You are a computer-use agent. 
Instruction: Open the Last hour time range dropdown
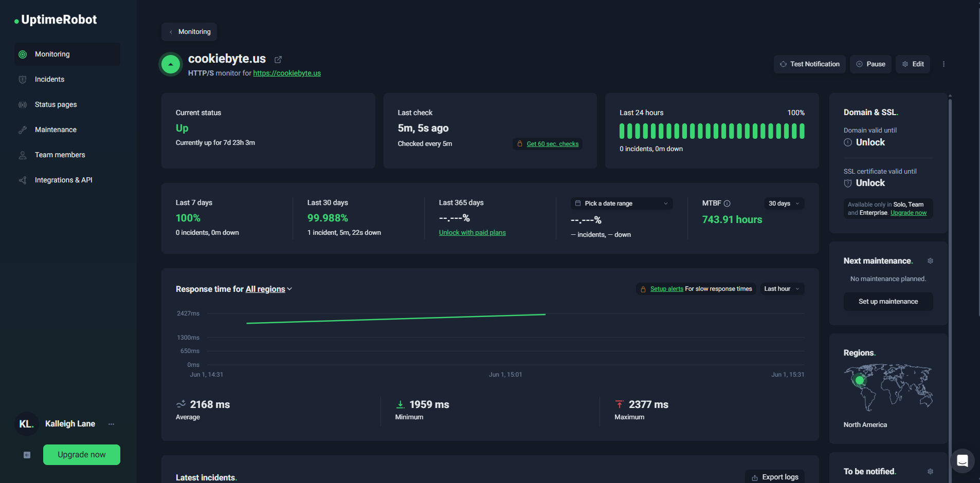782,289
